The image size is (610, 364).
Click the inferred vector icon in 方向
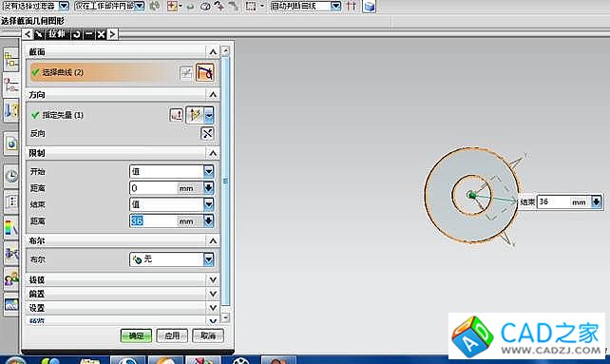tap(195, 115)
